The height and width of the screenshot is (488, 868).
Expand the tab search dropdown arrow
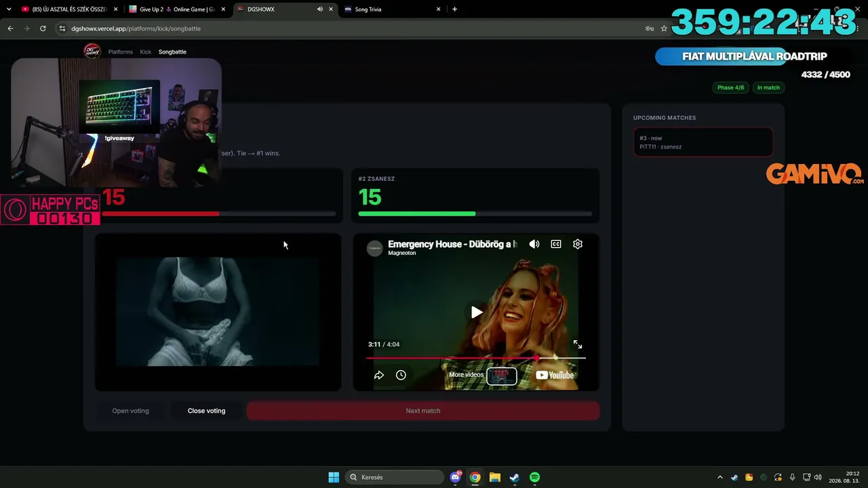point(9,9)
